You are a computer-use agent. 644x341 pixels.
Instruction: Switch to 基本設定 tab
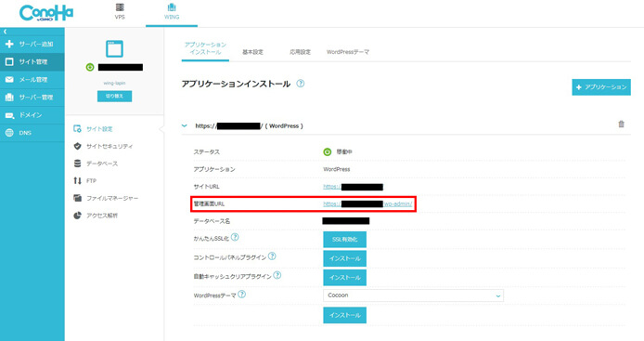(x=252, y=52)
